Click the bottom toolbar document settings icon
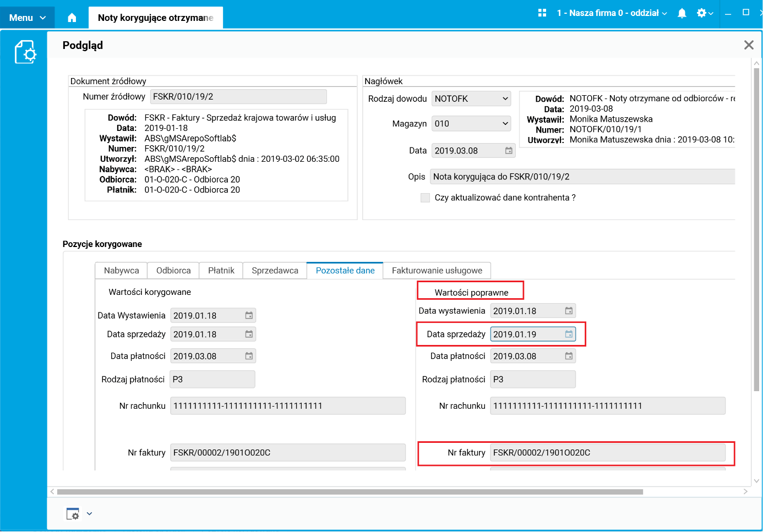Screen dimensions: 763x532 [x=73, y=514]
